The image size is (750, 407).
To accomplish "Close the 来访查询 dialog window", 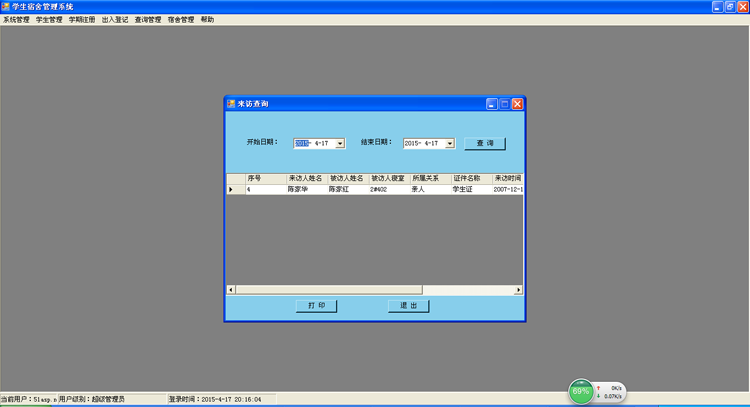I will (x=517, y=104).
